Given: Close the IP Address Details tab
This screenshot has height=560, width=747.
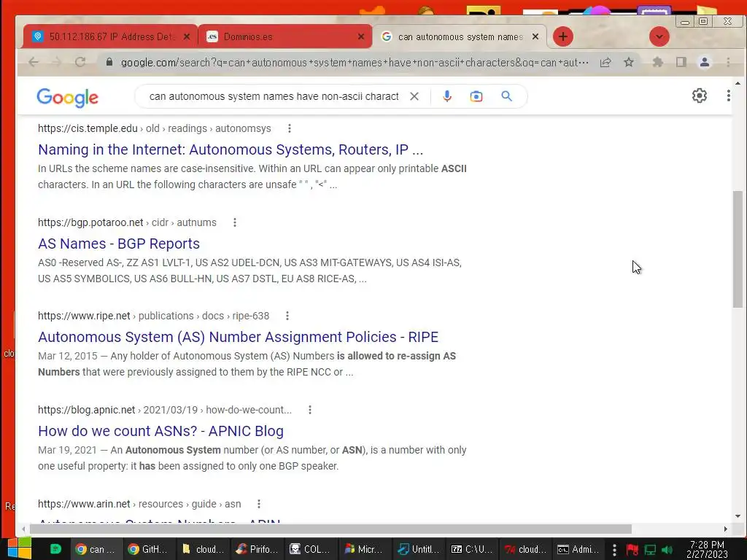Looking at the screenshot, I should (x=187, y=36).
